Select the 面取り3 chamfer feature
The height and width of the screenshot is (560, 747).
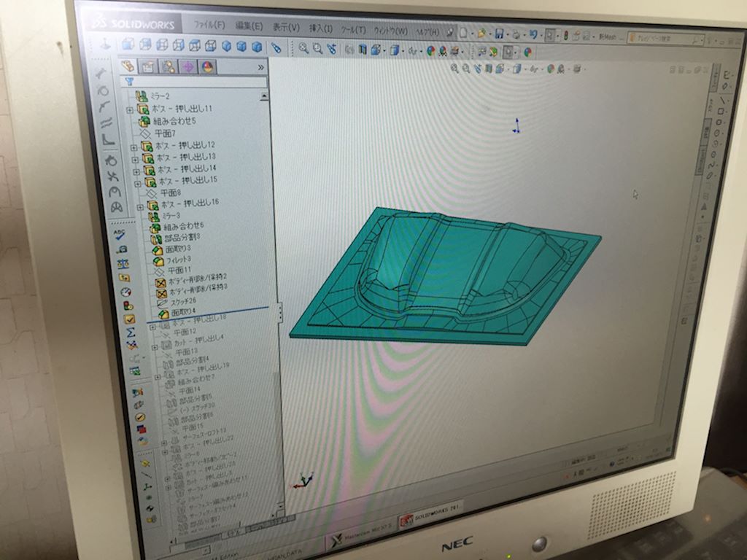(x=171, y=249)
